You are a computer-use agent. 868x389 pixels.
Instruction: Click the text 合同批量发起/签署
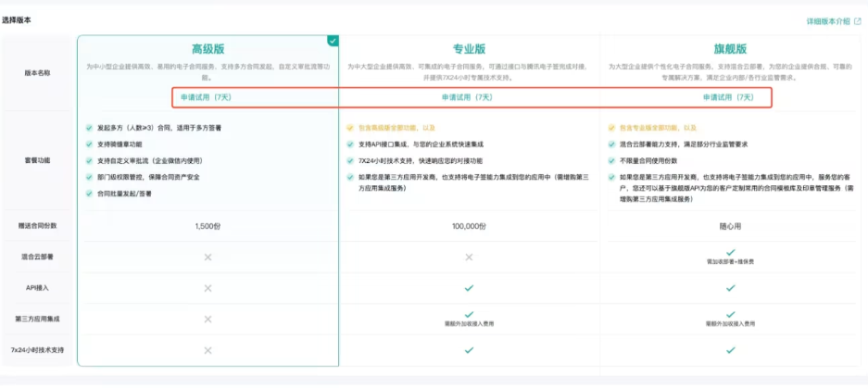click(124, 194)
